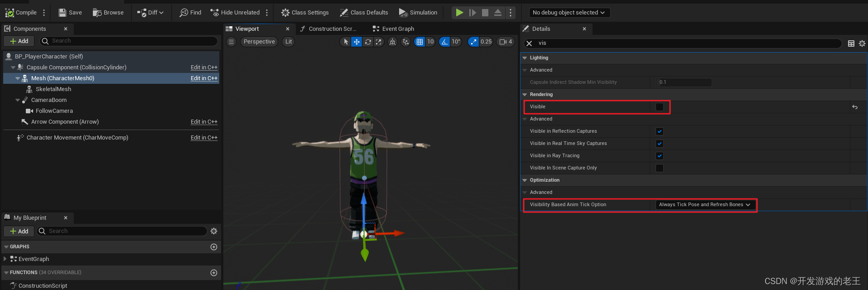Toggle surface snapping icon
The width and height of the screenshot is (868, 290).
[406, 42]
